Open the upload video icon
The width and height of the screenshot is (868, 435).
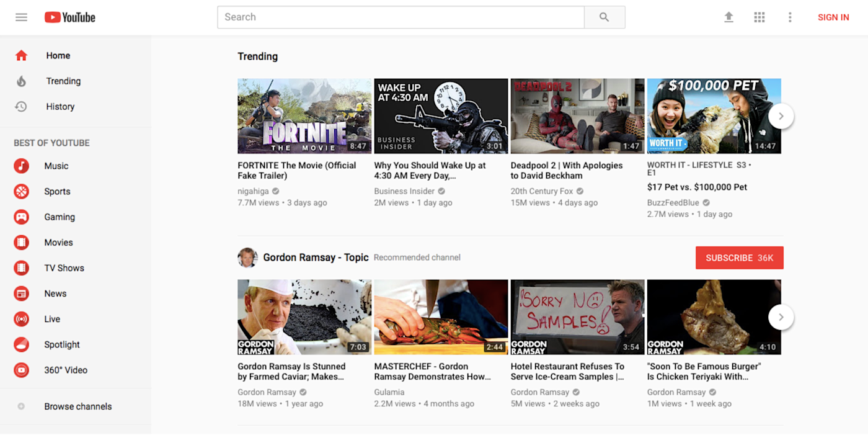[x=729, y=17]
